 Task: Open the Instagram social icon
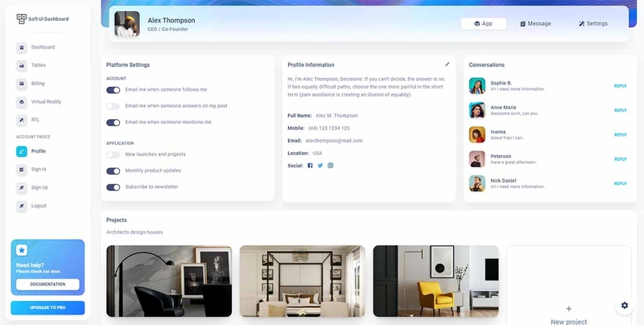click(x=330, y=166)
